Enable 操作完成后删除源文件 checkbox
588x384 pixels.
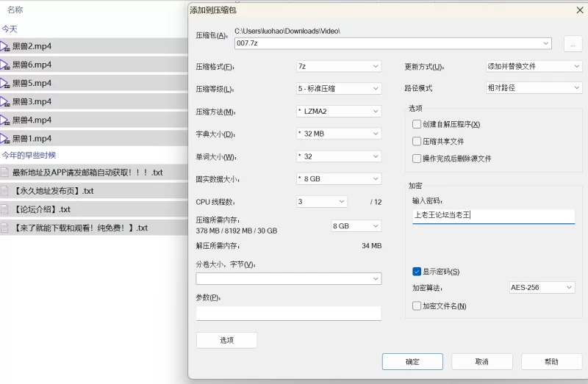416,159
